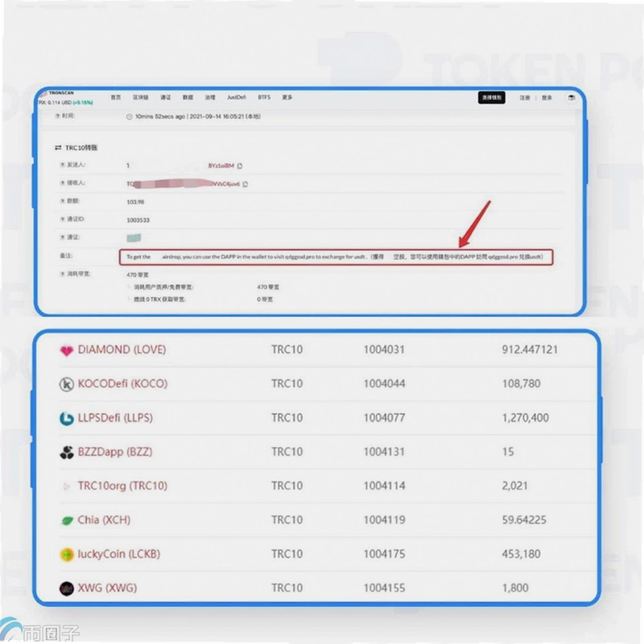Open the XWG (XWG) token link
This screenshot has height=644, width=644.
[x=107, y=588]
